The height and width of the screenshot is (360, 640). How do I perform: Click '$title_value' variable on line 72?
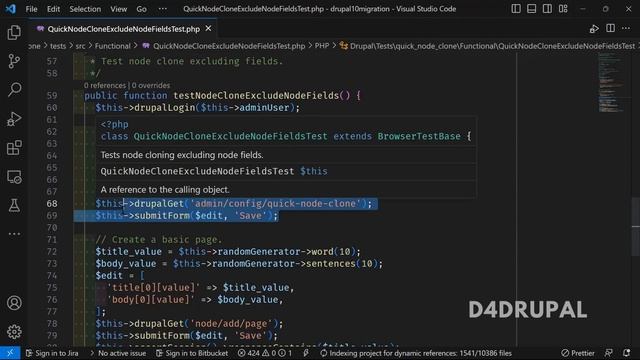click(x=129, y=252)
